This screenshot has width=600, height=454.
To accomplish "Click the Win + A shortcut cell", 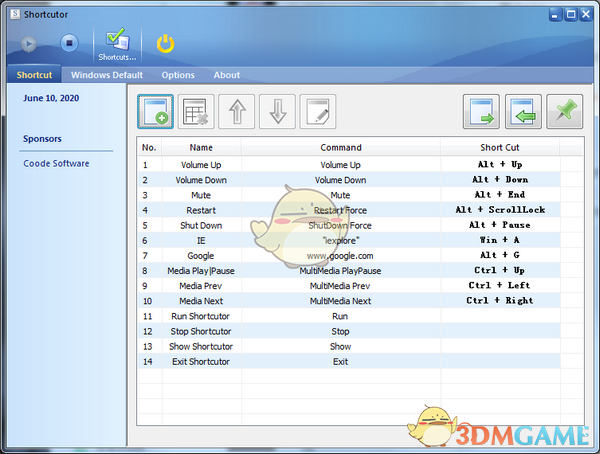I will 500,240.
